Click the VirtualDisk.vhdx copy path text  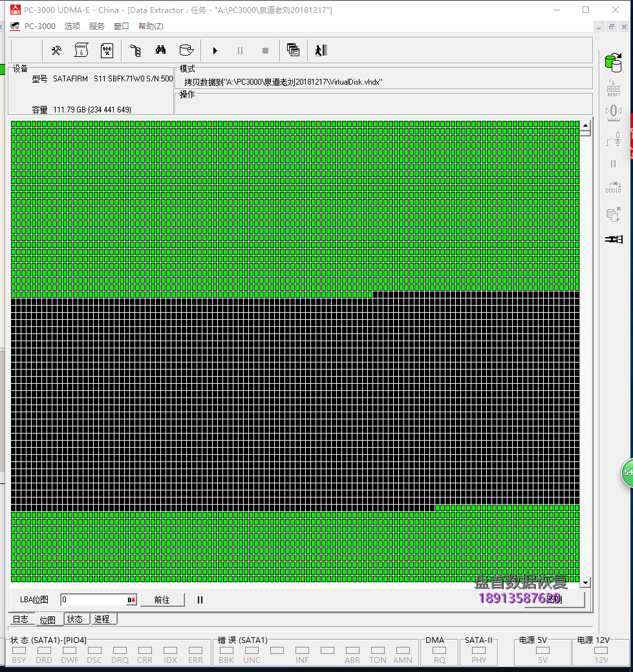click(x=283, y=82)
